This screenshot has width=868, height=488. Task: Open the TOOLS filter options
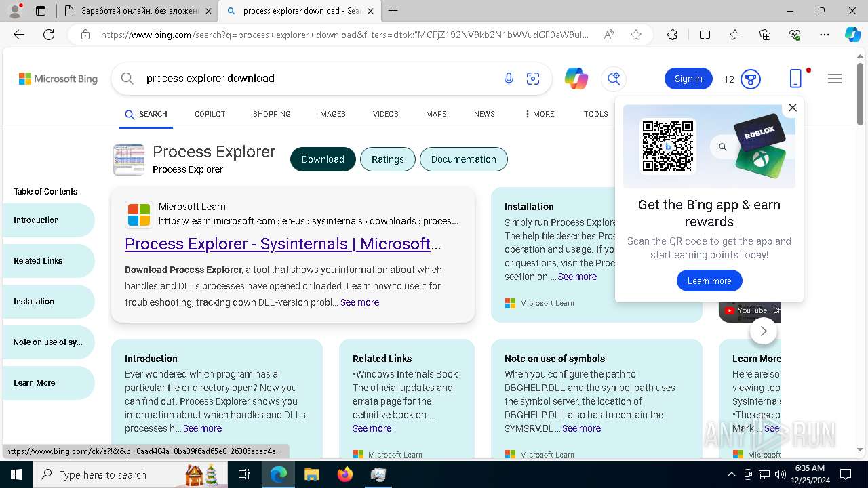[x=596, y=114]
